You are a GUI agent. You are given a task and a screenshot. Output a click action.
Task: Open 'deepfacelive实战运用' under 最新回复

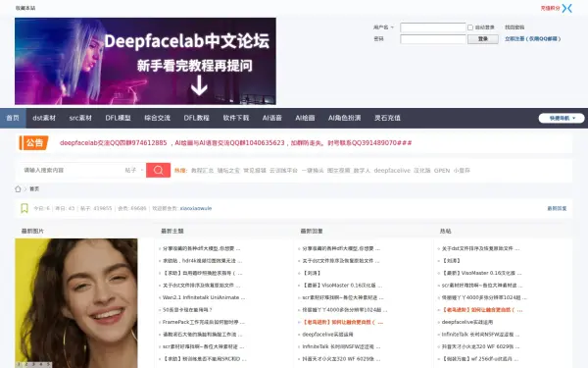click(x=327, y=335)
